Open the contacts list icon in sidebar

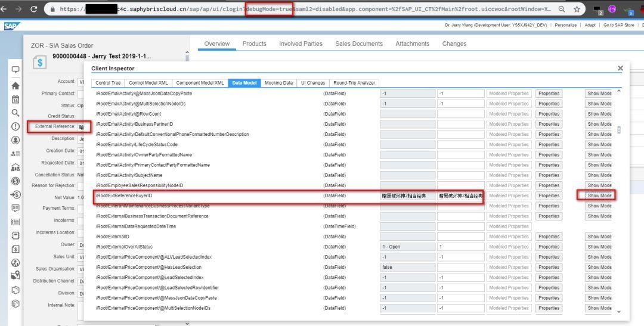[x=15, y=154]
